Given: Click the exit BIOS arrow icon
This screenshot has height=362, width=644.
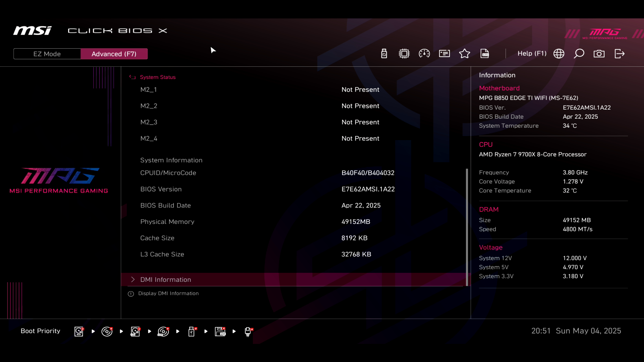Looking at the screenshot, I should [620, 54].
